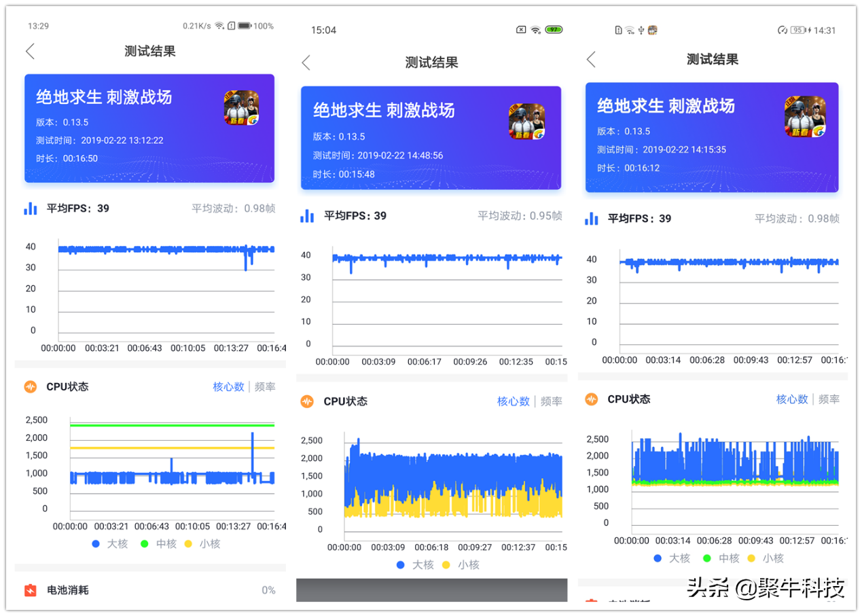Tap Wi-Fi icon in the 13:29 status bar
The width and height of the screenshot is (862, 616).
click(x=219, y=26)
